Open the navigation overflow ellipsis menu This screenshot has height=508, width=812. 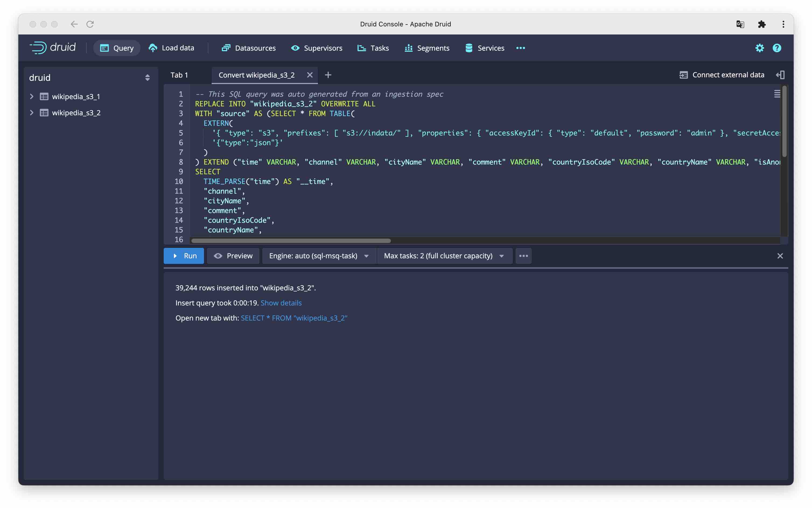click(x=520, y=48)
